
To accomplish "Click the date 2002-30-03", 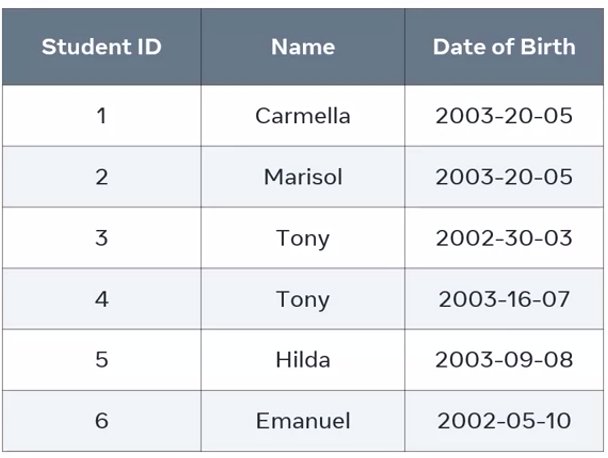I will point(504,238).
